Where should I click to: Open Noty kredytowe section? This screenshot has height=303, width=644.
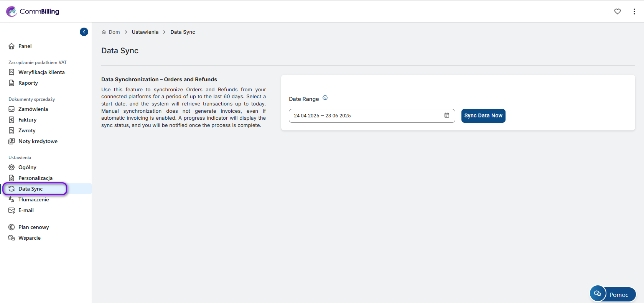coord(38,141)
